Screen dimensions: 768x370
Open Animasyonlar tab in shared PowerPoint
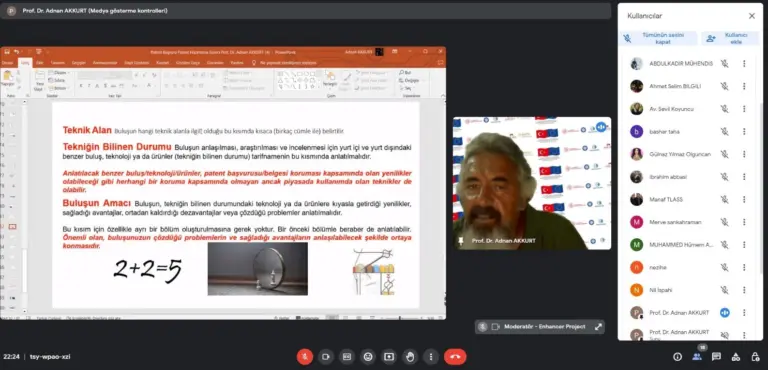[105, 63]
